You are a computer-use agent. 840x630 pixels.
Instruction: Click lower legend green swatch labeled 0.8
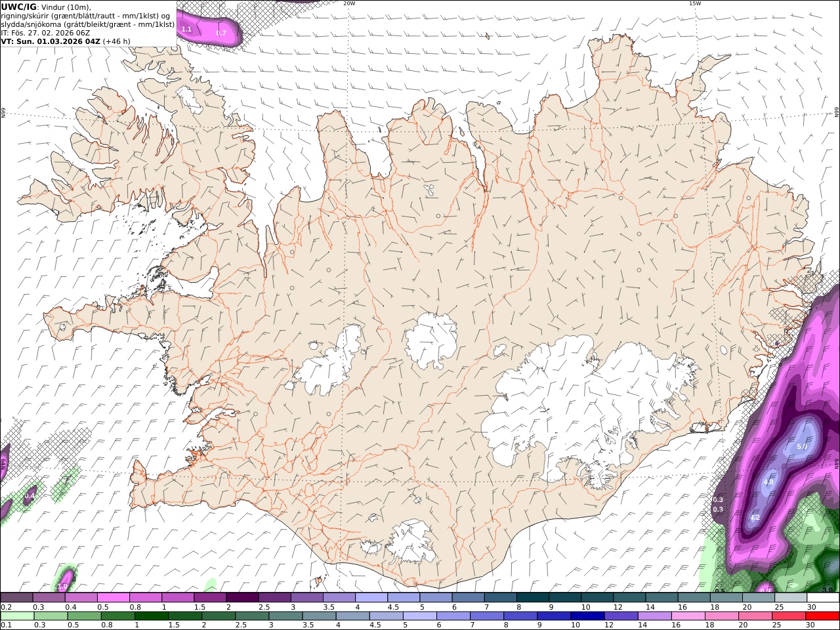[117, 616]
